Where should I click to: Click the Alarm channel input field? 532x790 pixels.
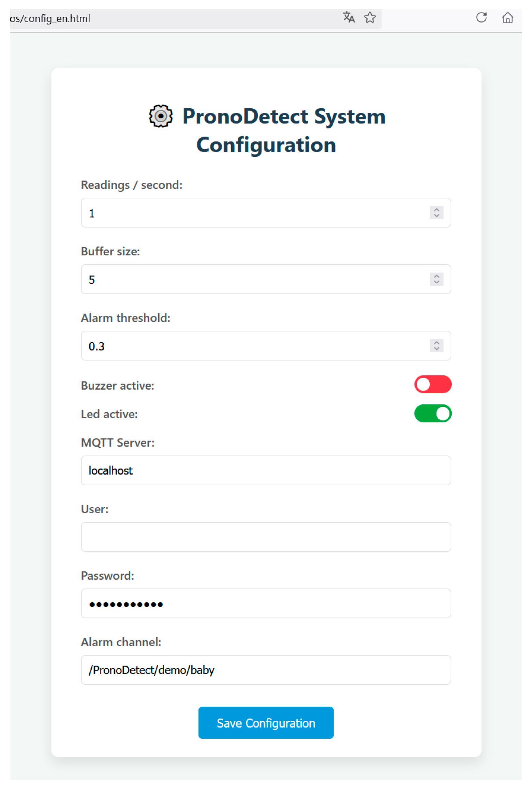tap(265, 670)
